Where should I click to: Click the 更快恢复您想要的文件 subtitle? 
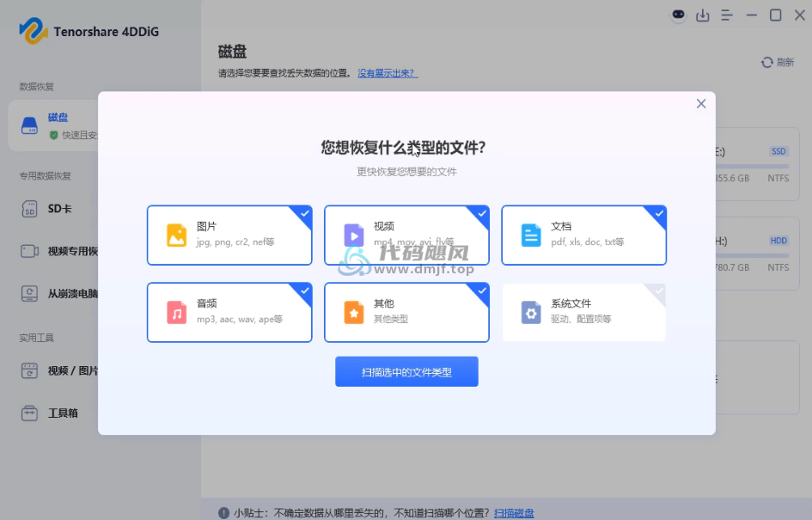pos(406,171)
